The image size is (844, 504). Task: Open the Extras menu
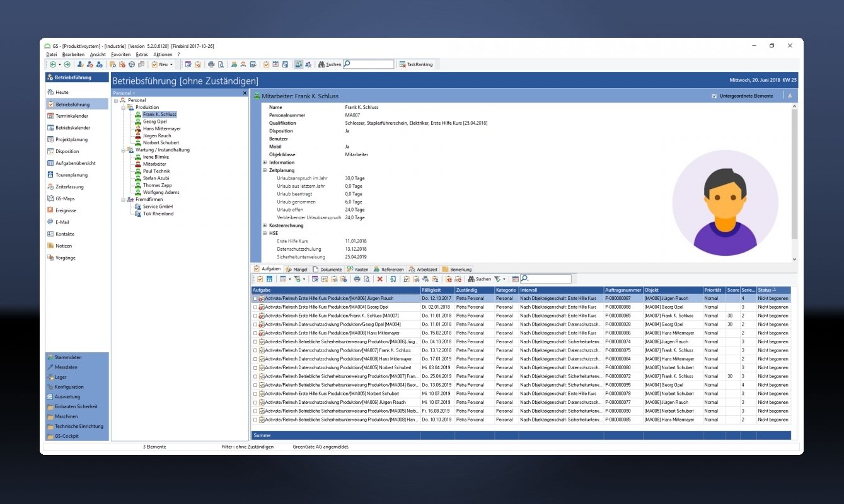coord(142,55)
